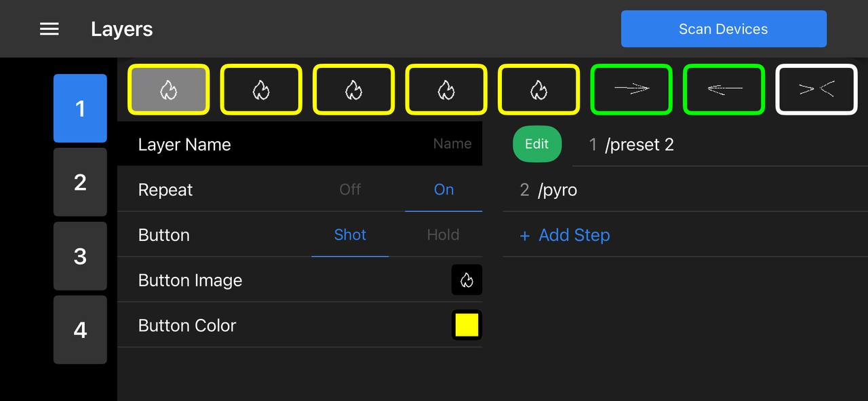Set Button mode to Hold

[443, 235]
